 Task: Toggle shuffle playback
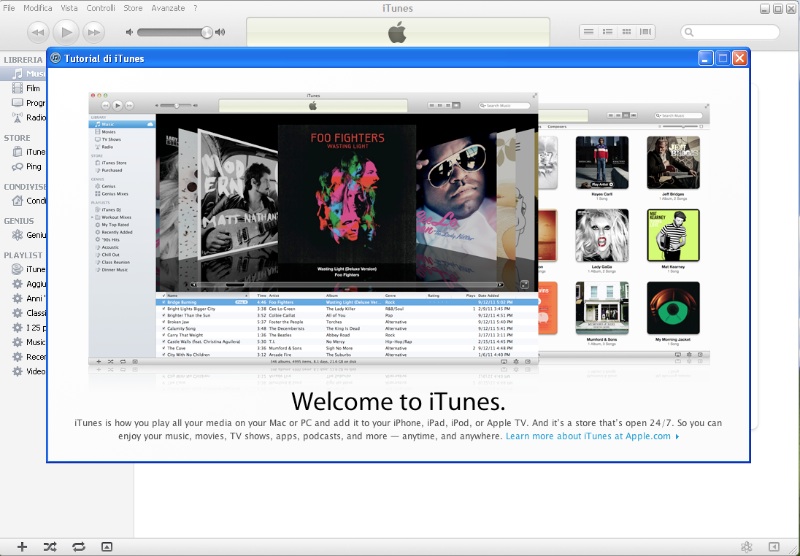tap(50, 546)
